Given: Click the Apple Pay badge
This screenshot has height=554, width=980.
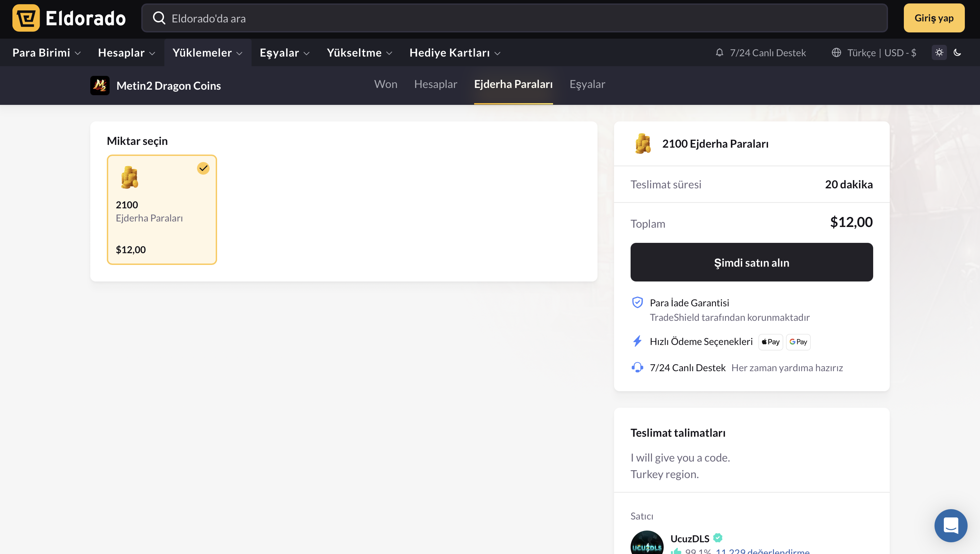Looking at the screenshot, I should click(x=770, y=342).
